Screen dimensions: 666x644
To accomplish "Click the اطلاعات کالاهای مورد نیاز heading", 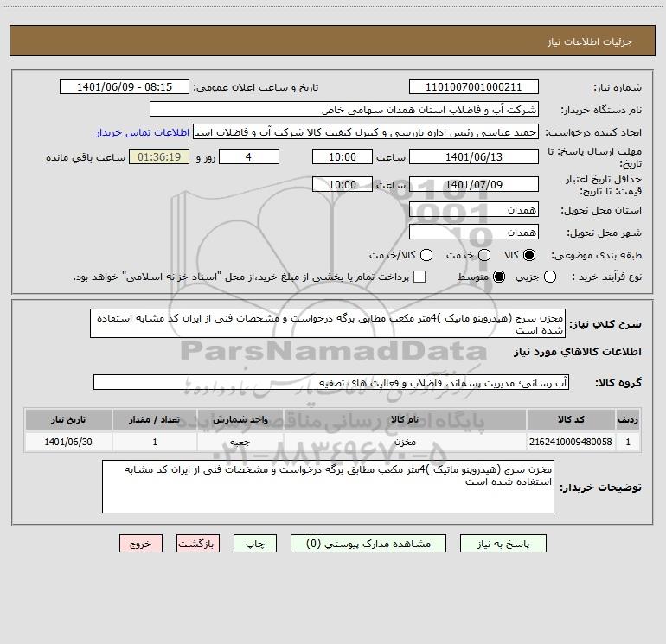I will (578, 352).
